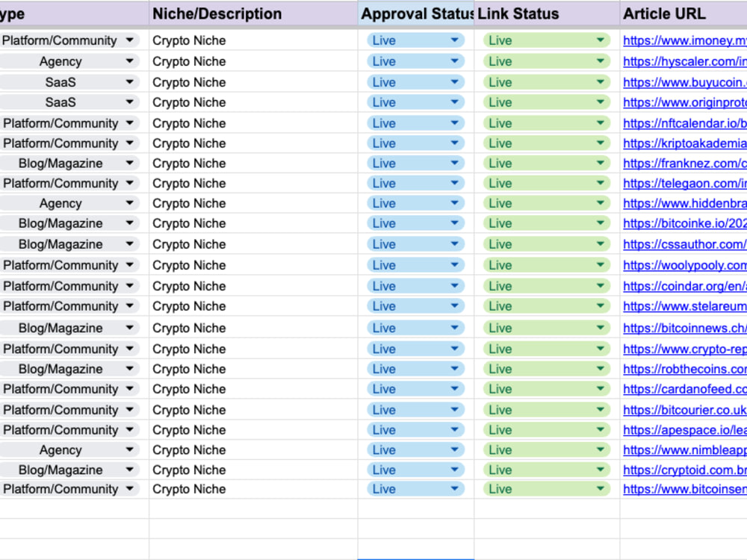The height and width of the screenshot is (560, 747).
Task: Open the robthecoins article link
Action: point(684,369)
